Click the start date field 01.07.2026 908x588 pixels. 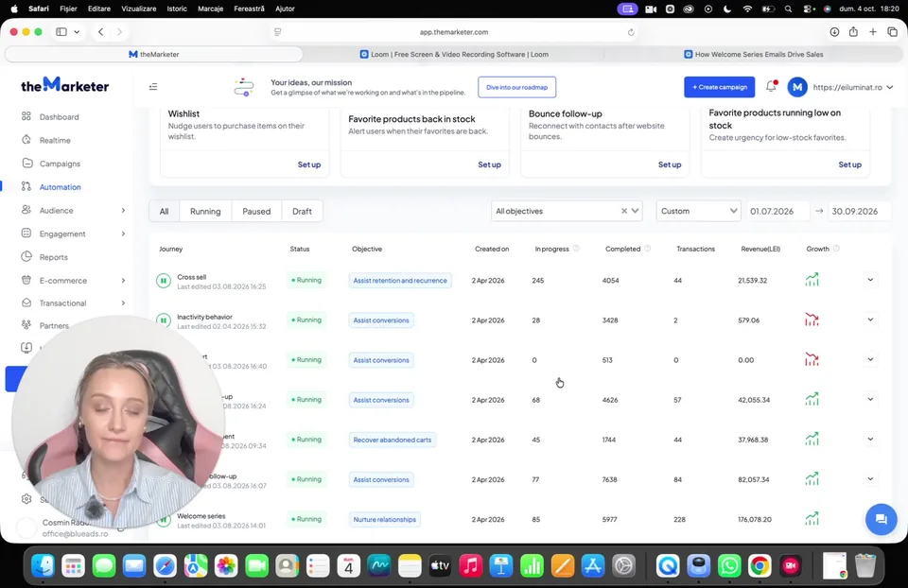click(x=777, y=211)
